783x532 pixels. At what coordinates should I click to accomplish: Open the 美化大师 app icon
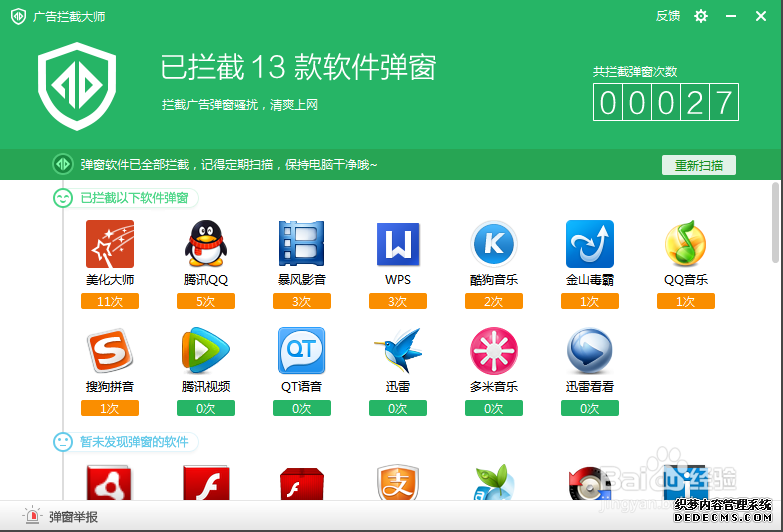click(x=110, y=244)
